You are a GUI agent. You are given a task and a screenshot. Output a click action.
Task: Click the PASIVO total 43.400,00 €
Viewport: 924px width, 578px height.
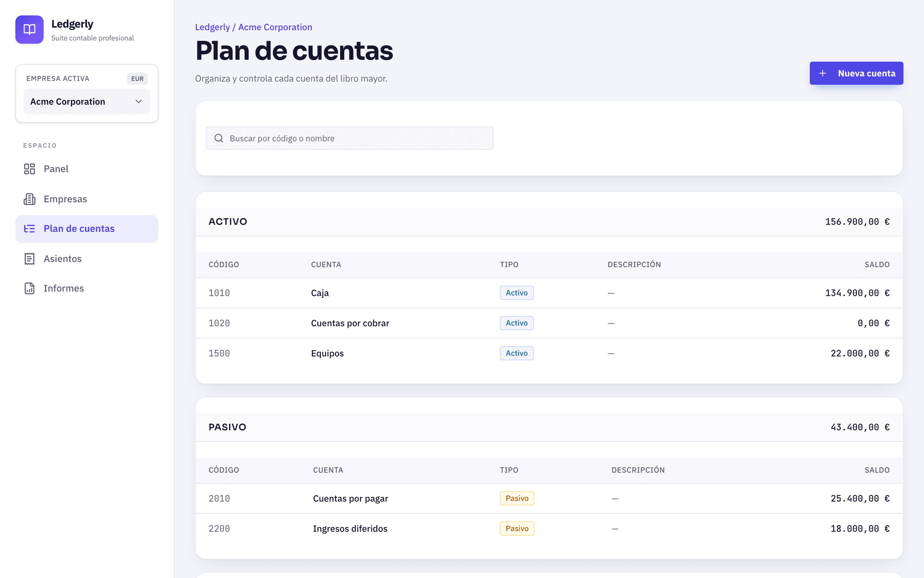860,427
